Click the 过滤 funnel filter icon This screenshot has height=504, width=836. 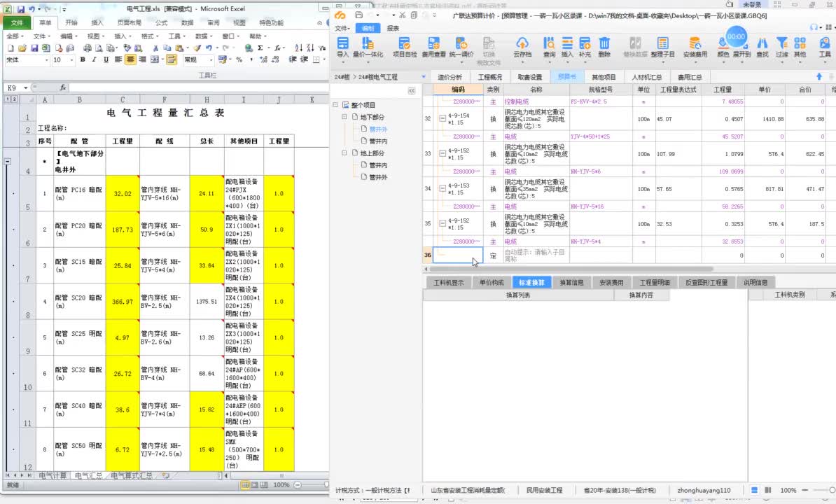(781, 43)
